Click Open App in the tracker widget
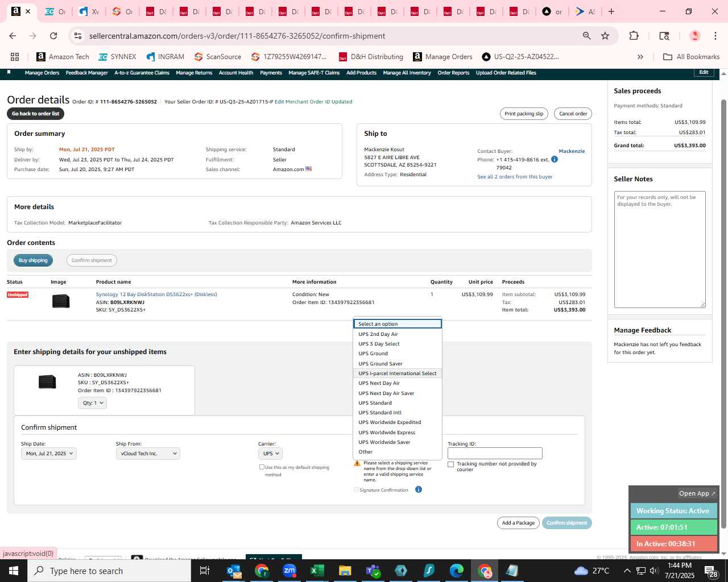 tap(697, 493)
